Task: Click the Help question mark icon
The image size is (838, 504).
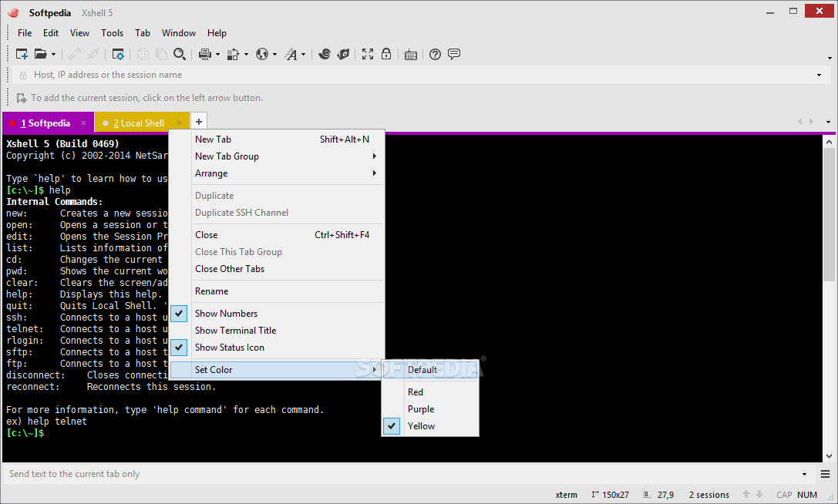Action: pyautogui.click(x=435, y=54)
